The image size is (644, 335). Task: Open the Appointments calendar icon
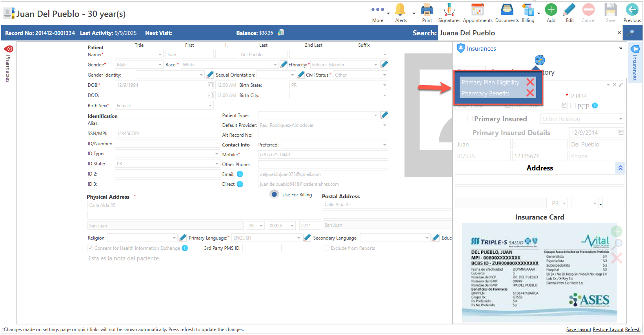pos(477,13)
